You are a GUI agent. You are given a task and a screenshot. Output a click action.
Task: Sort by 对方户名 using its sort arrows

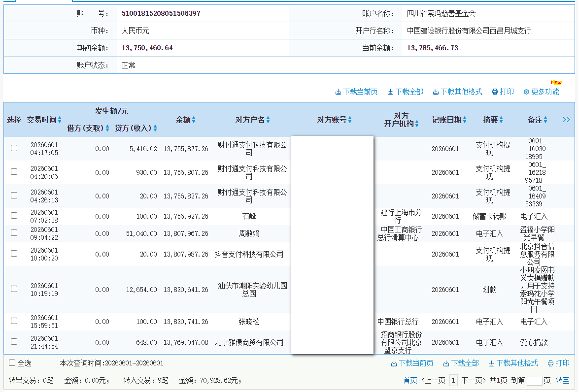click(268, 120)
